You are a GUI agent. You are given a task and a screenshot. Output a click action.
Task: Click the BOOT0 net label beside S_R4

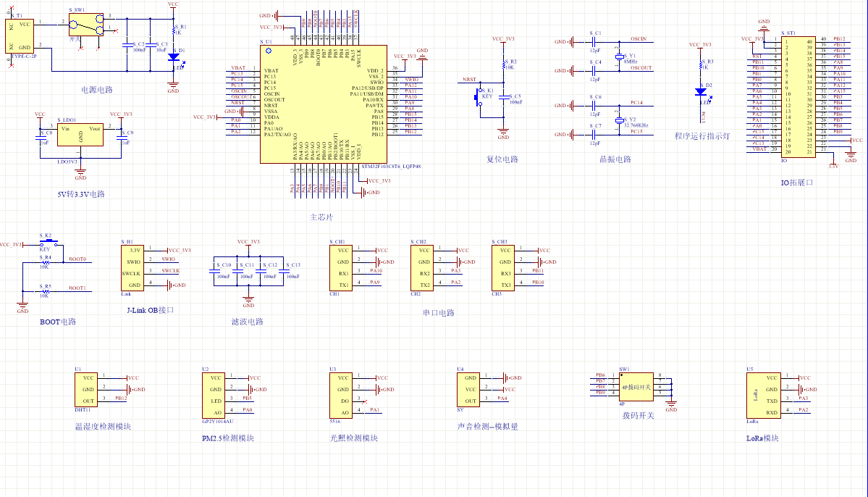click(77, 259)
